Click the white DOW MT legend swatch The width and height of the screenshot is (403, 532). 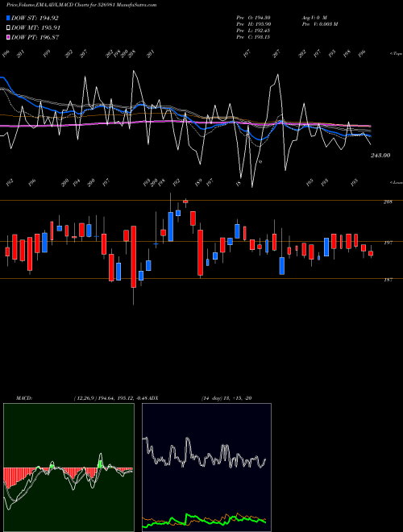[x=9, y=28]
